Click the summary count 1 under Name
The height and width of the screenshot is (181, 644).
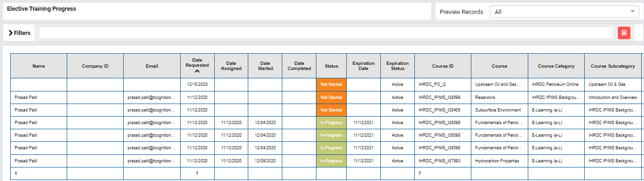tap(16, 174)
